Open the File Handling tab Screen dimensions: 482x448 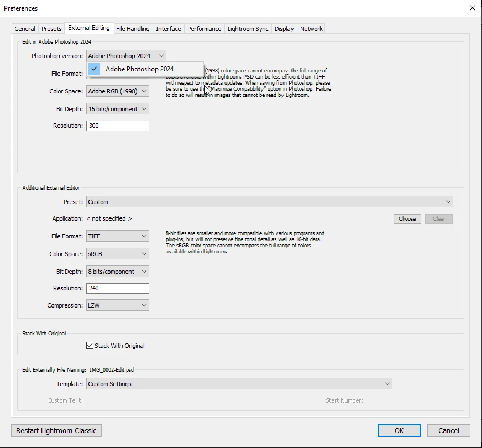click(133, 29)
